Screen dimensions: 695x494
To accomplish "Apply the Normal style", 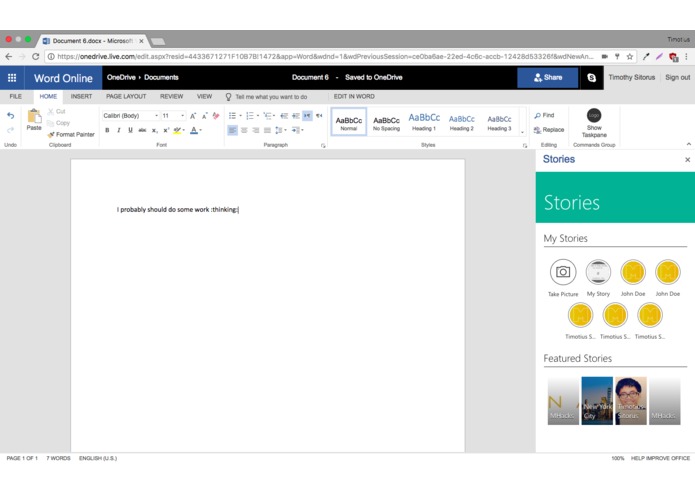I will [x=349, y=122].
